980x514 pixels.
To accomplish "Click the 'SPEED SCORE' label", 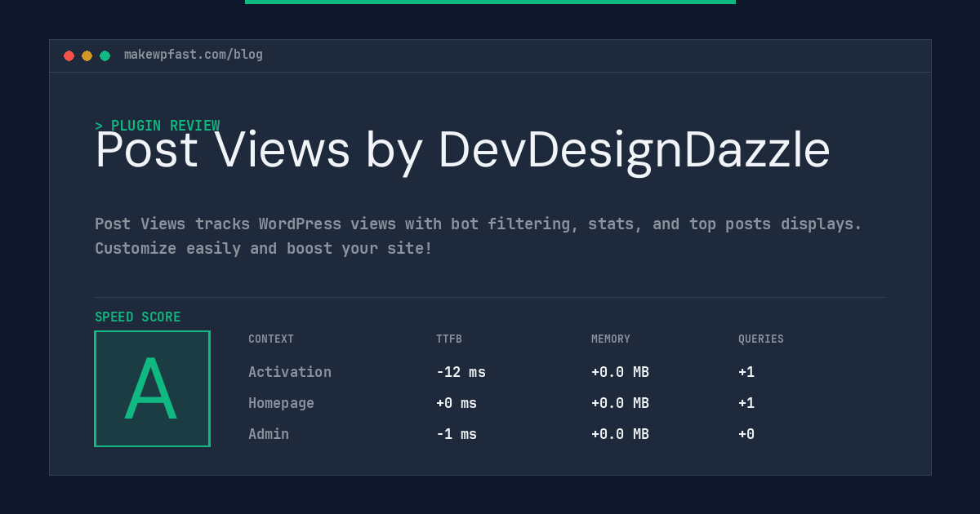I will click(138, 317).
